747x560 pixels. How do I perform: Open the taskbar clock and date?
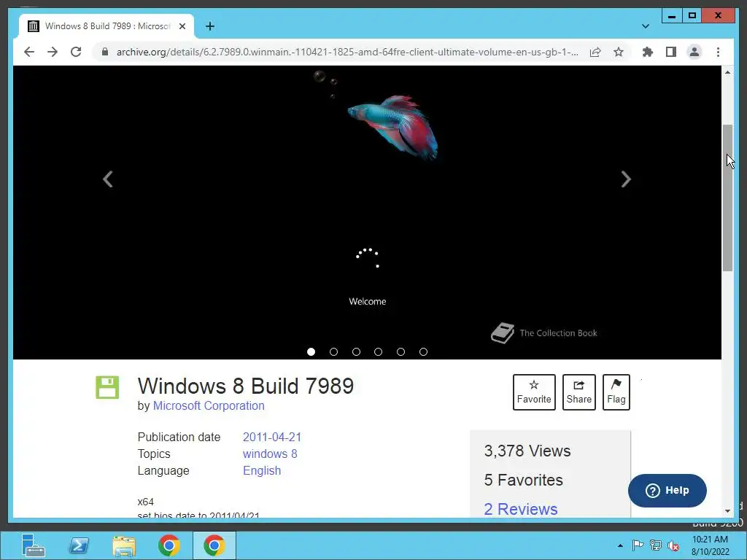(711, 545)
